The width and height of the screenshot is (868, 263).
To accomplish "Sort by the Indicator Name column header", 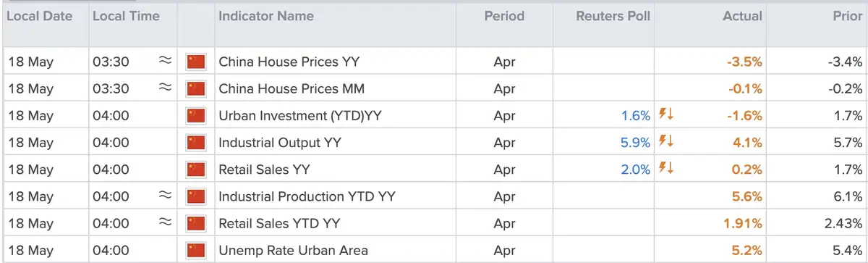I will tap(266, 16).
